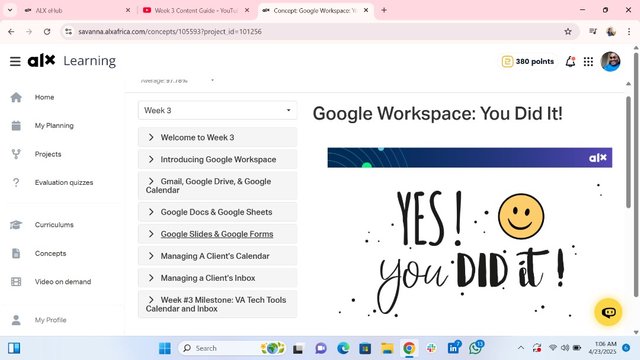Reload the page
This screenshot has width=640, height=360.
[47, 31]
